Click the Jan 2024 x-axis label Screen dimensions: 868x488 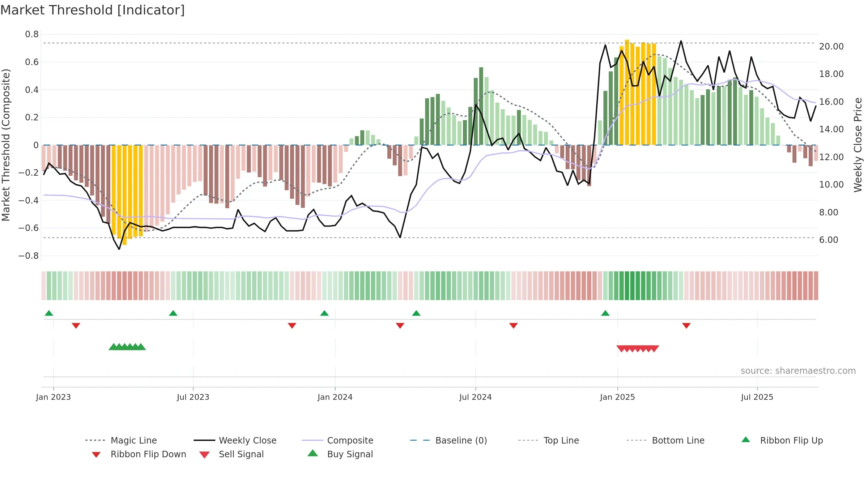[335, 397]
